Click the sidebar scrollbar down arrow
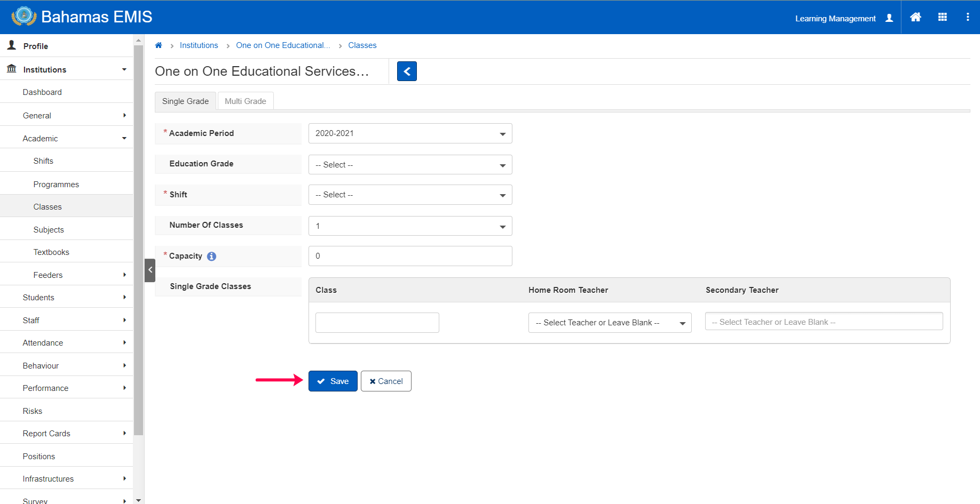 [x=139, y=500]
